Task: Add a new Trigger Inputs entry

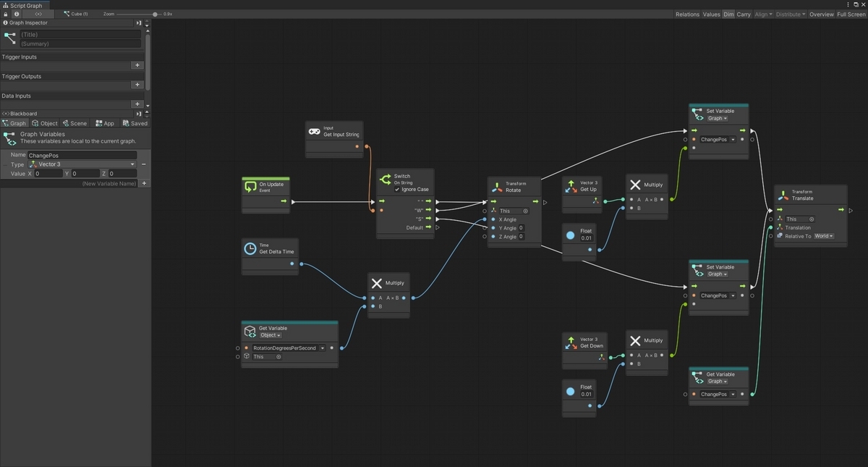Action: (137, 65)
